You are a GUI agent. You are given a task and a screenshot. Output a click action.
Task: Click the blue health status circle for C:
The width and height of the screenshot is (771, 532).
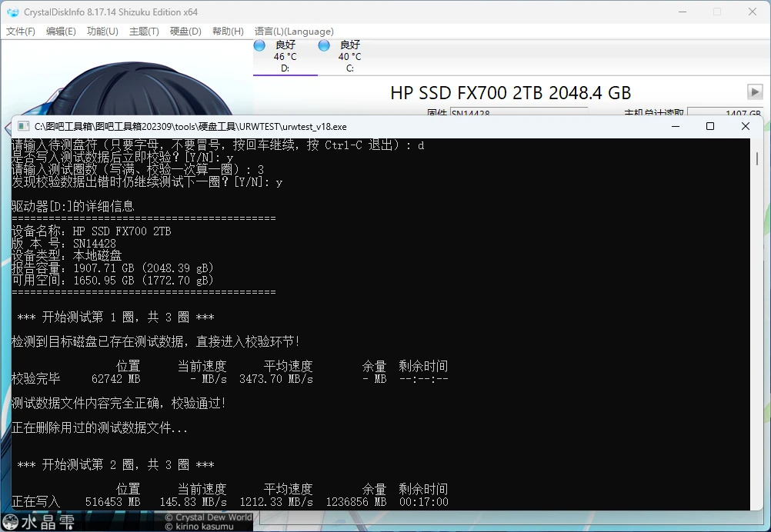tap(324, 45)
